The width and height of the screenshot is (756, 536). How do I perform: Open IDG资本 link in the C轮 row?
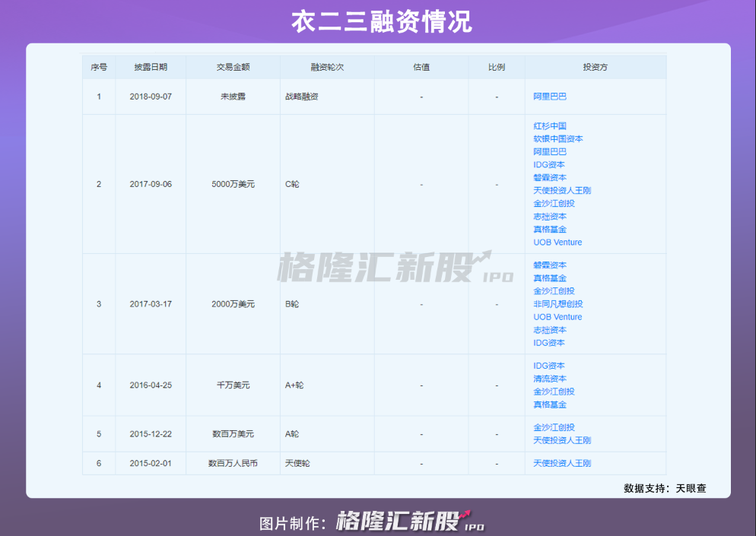pyautogui.click(x=548, y=164)
